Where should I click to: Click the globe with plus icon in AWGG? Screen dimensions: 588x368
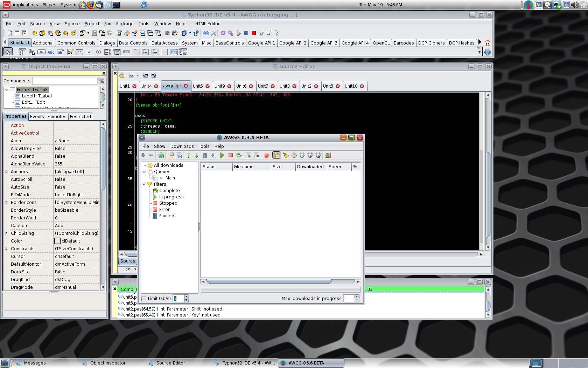coord(161,155)
